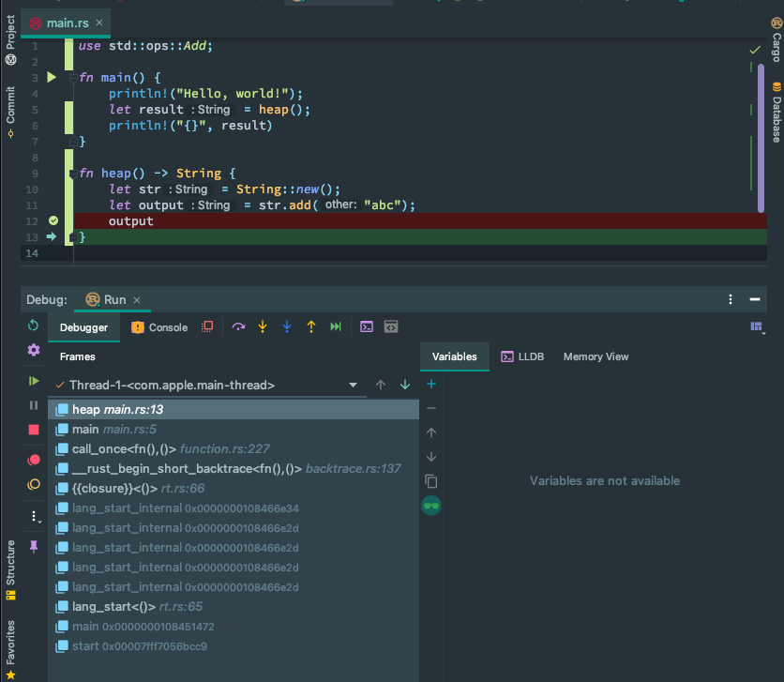The image size is (784, 682).
Task: Stop the debug session
Action: point(33,430)
